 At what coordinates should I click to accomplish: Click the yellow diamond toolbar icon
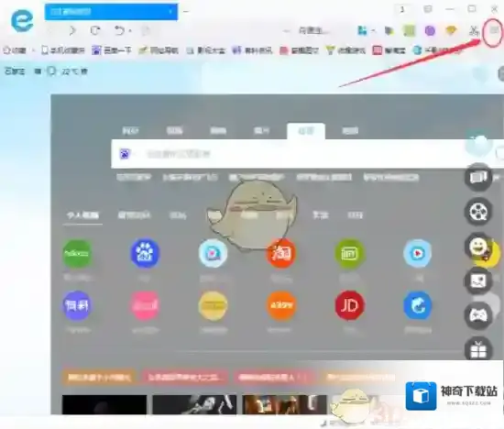[x=451, y=30]
